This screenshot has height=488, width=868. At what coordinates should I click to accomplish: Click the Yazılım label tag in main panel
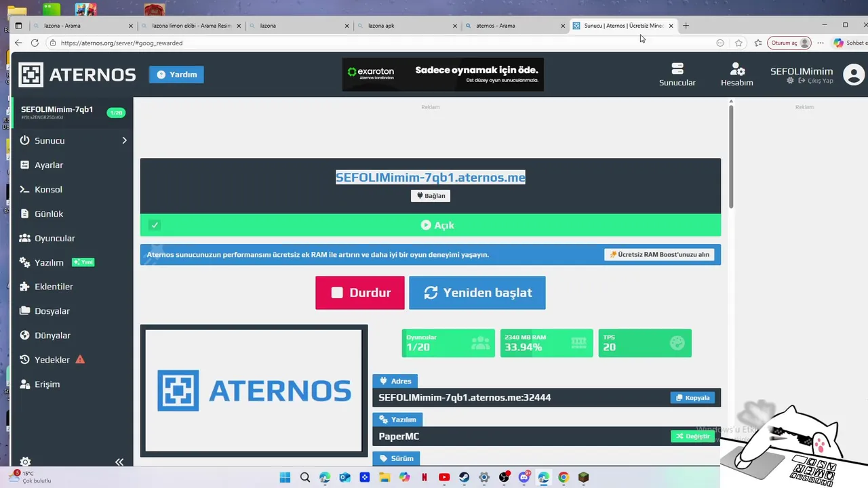pos(397,420)
